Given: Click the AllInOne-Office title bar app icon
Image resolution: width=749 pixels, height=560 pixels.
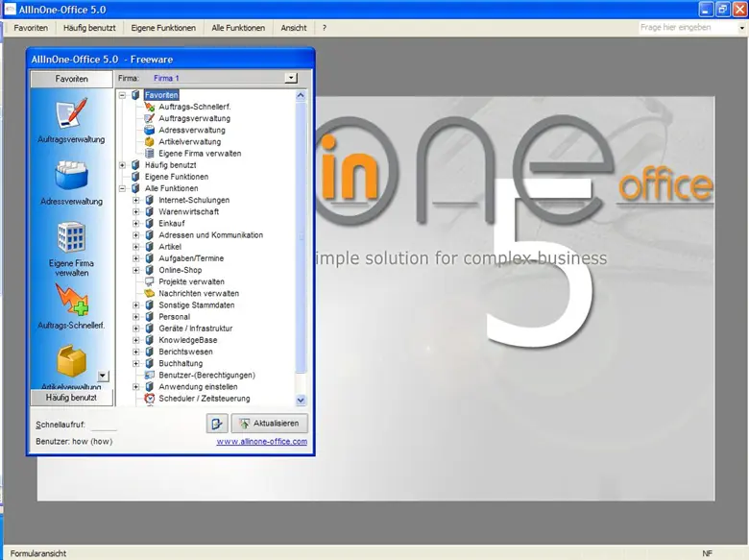Looking at the screenshot, I should tap(10, 9).
